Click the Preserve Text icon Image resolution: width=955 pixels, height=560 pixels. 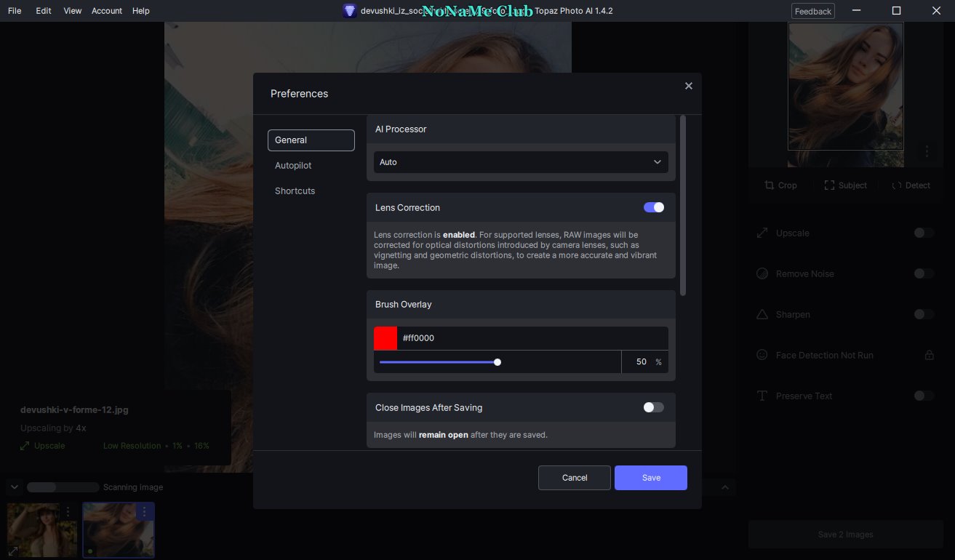click(762, 396)
